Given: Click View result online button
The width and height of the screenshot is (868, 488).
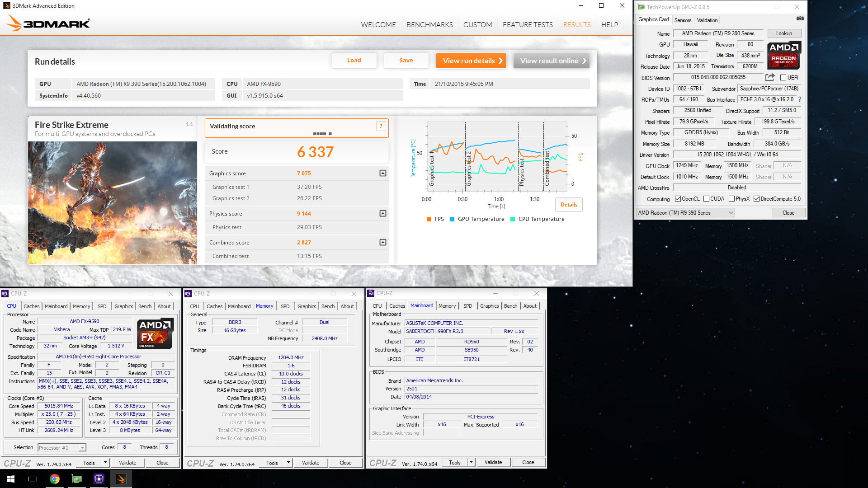Looking at the screenshot, I should tap(551, 61).
